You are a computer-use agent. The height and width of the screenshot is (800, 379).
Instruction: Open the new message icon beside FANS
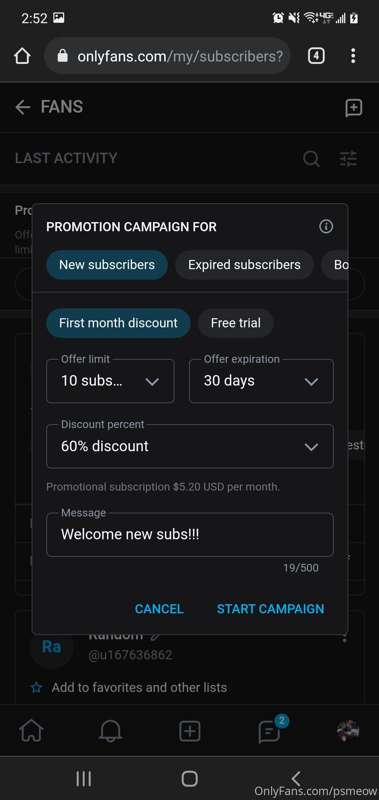353,108
